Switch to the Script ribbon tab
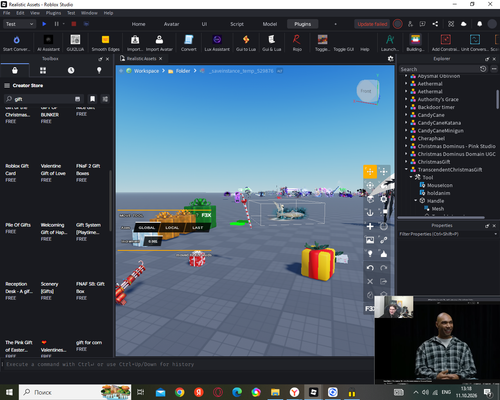 [237, 24]
